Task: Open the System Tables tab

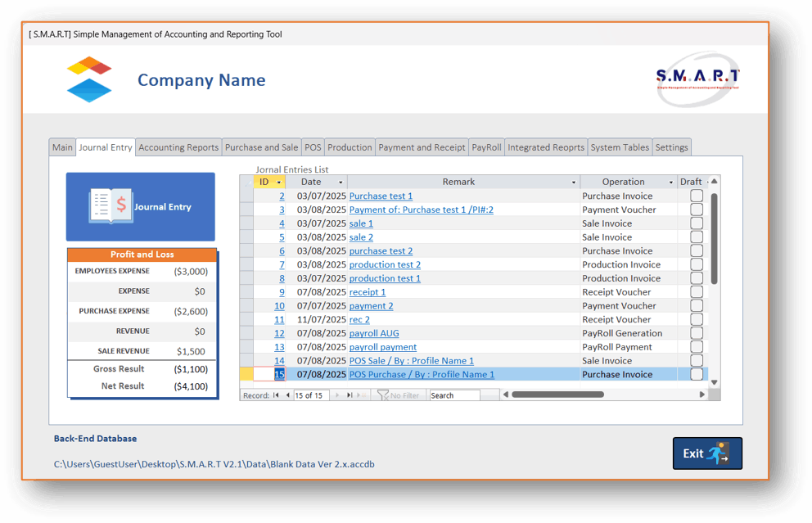Action: 620,147
